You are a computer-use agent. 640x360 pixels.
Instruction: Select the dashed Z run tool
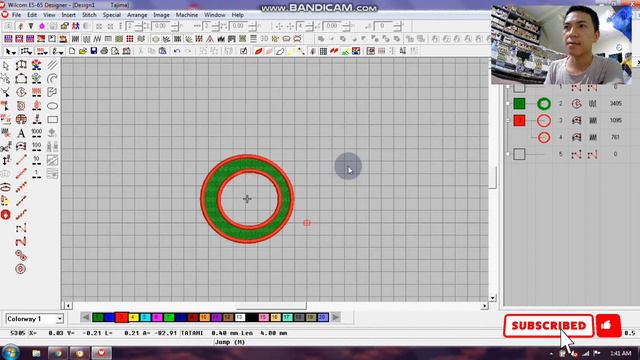click(x=20, y=228)
